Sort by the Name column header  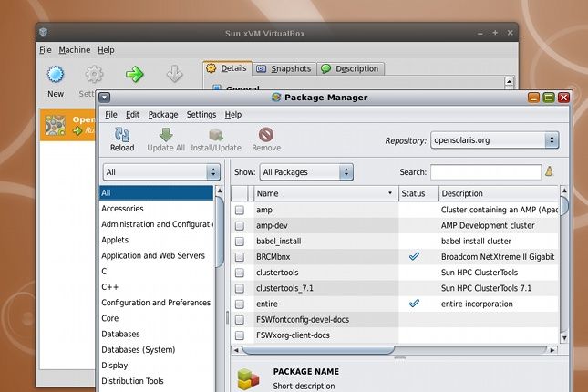325,193
